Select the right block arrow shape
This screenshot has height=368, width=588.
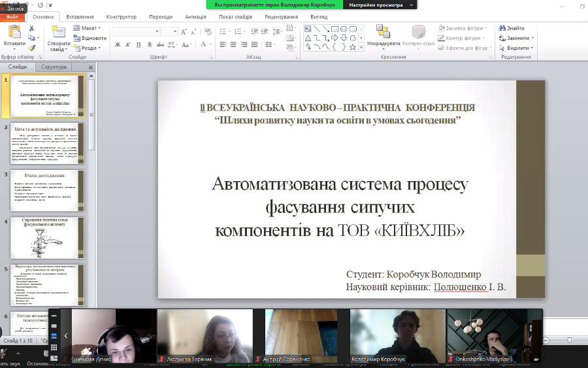click(335, 38)
